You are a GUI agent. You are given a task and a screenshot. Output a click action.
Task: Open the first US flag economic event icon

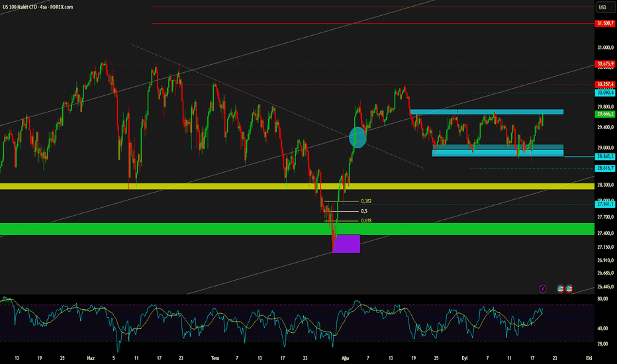pyautogui.click(x=561, y=289)
